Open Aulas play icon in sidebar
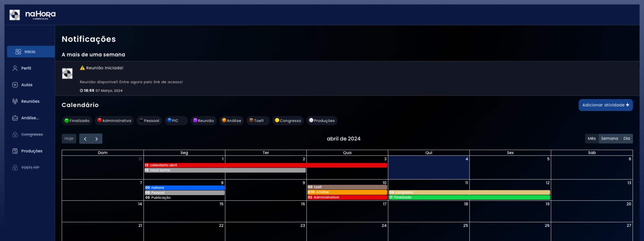 pos(15,85)
